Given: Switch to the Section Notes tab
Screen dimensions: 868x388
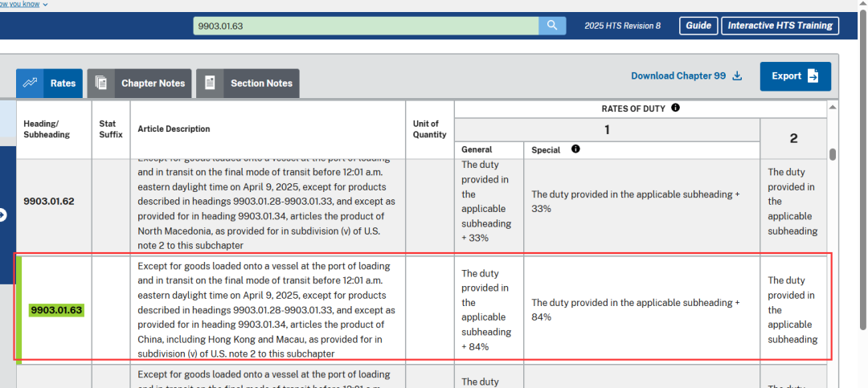Looking at the screenshot, I should tap(248, 83).
